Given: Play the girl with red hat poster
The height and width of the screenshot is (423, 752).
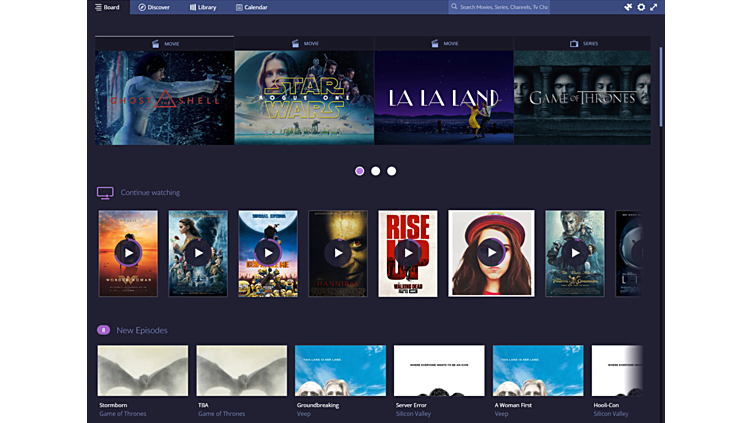Looking at the screenshot, I should point(491,253).
